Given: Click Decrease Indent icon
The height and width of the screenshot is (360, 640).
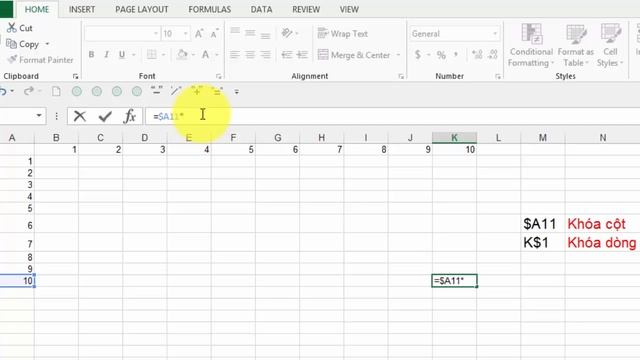Looking at the screenshot, I should coord(287,54).
